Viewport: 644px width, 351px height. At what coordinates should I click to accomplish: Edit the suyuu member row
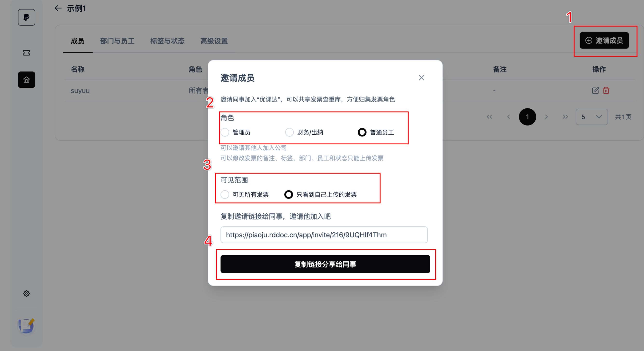pos(596,90)
